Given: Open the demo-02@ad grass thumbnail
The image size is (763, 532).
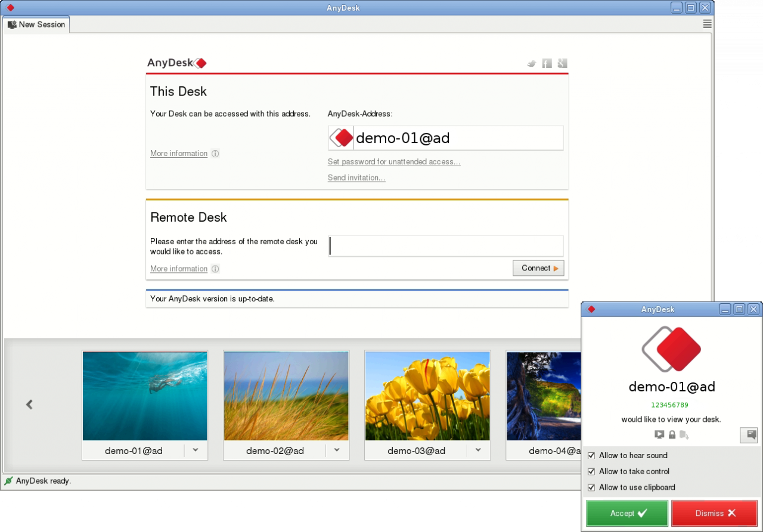Looking at the screenshot, I should click(286, 396).
